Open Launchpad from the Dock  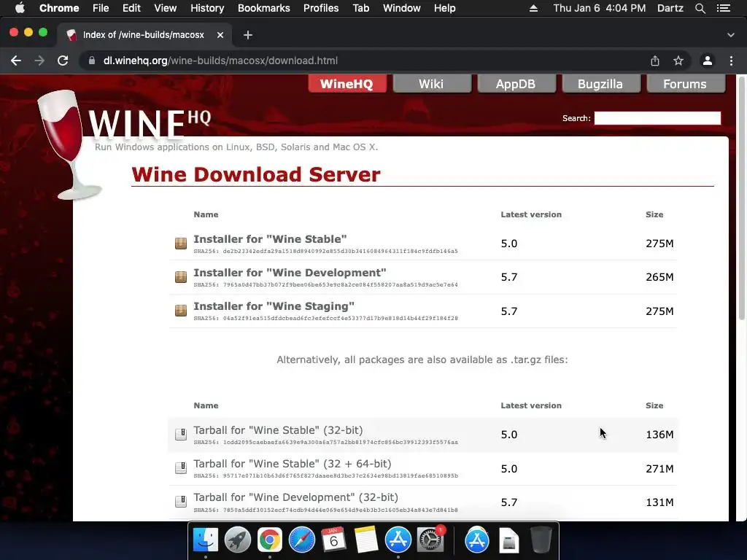[x=237, y=540]
